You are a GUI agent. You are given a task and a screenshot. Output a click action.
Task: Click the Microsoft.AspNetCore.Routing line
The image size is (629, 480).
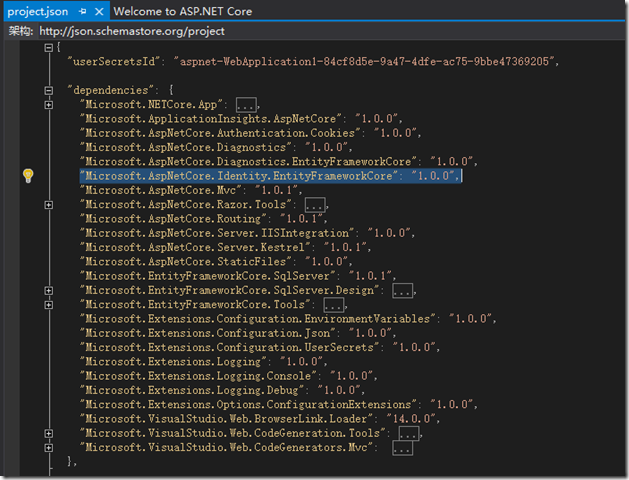[x=203, y=219]
